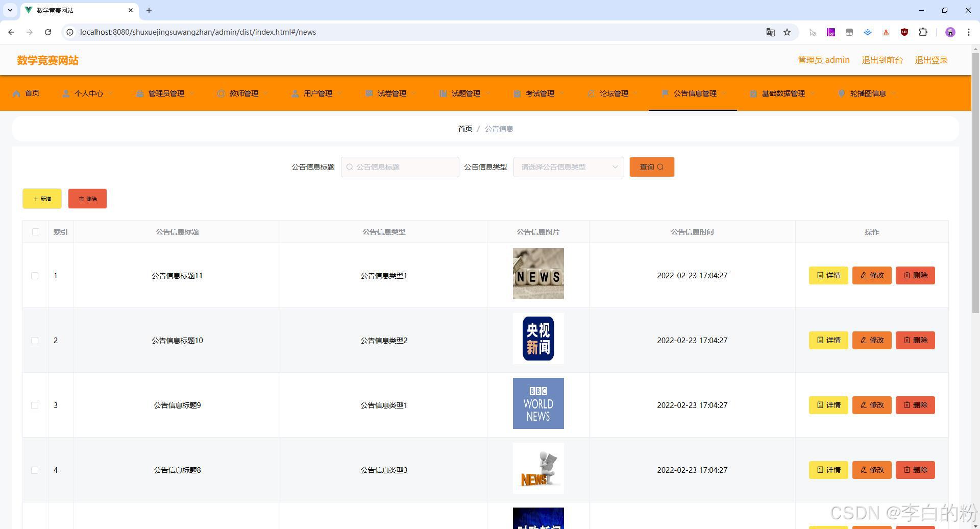
Task: Click the red 删除 batch delete button
Action: pos(87,199)
